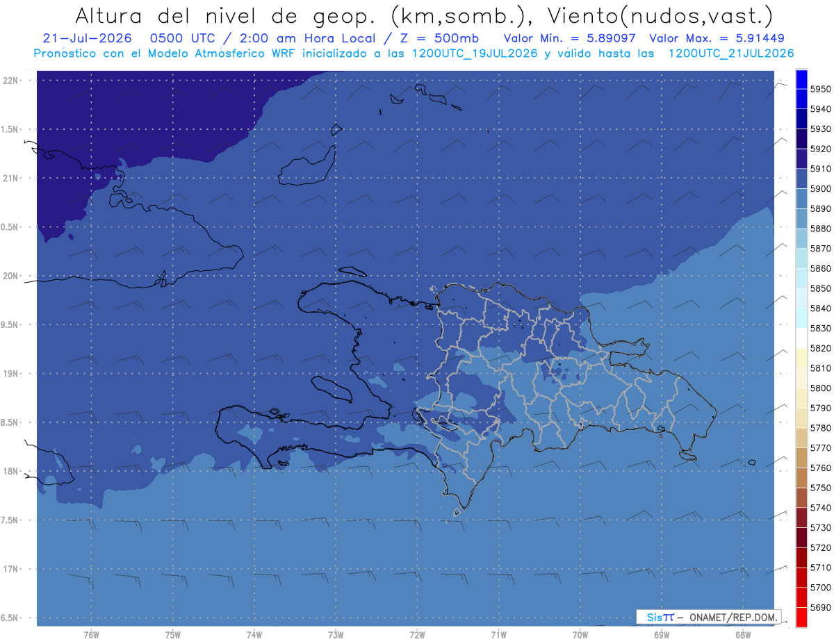Viewport: 834px width, 644px height.
Task: Select 'Valor Min. = 5.89097' text
Action: click(570, 38)
